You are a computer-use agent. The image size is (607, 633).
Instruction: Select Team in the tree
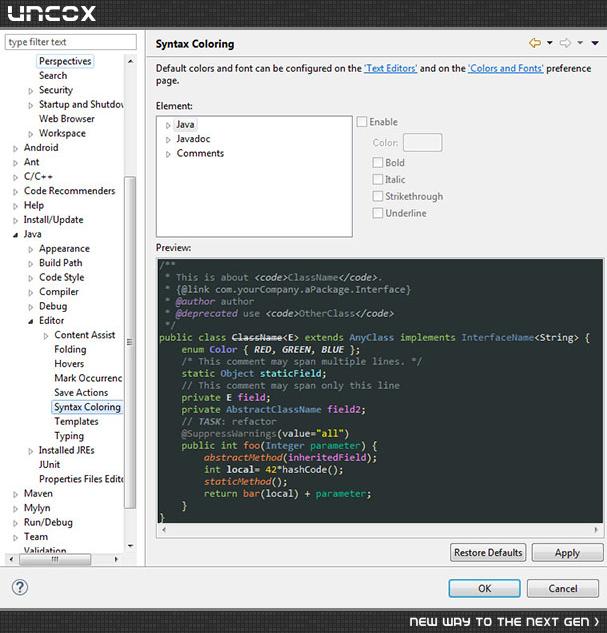point(36,537)
